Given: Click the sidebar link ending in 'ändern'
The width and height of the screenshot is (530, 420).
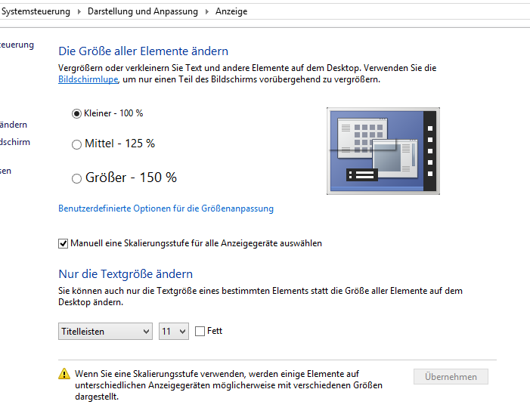Looking at the screenshot, I should click(x=13, y=125).
